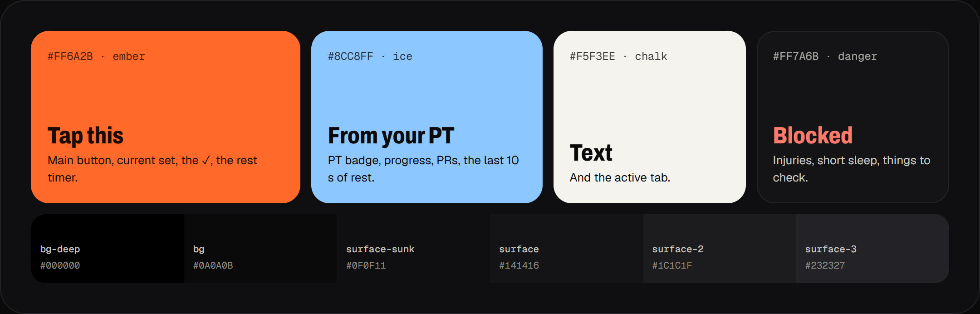980x314 pixels.
Task: Click the chalk off-white color card
Action: tap(650, 117)
